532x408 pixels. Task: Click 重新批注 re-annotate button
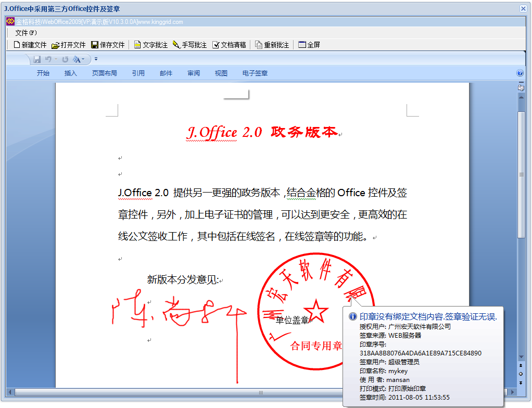pyautogui.click(x=272, y=45)
